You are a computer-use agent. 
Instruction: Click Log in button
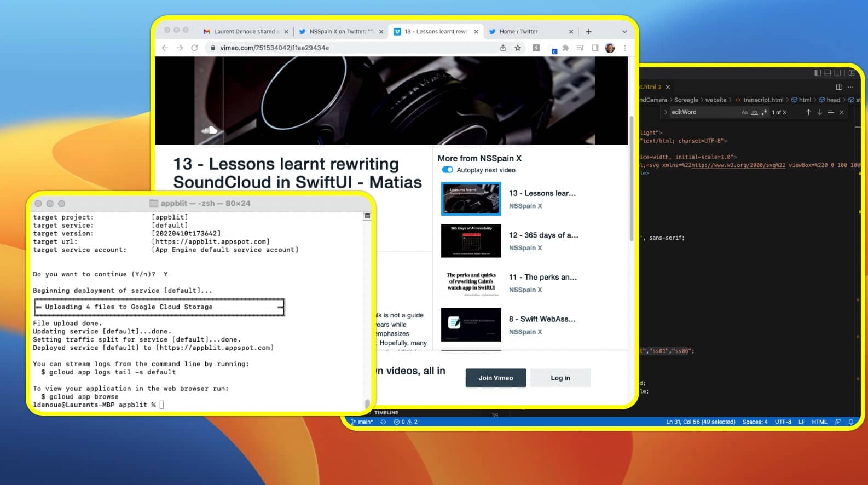(560, 378)
